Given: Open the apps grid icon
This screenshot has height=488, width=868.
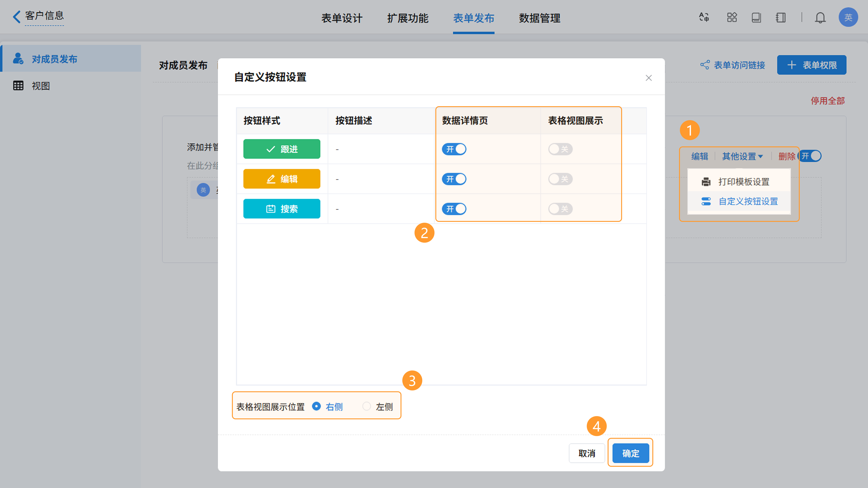Looking at the screenshot, I should pos(732,17).
